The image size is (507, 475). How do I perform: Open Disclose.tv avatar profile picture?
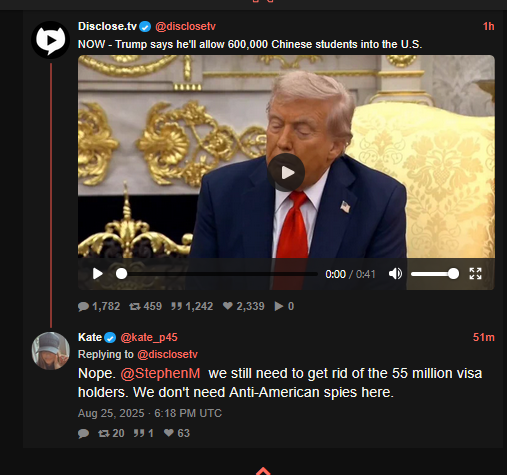tap(51, 40)
